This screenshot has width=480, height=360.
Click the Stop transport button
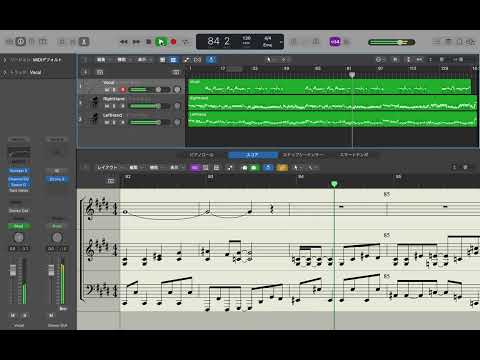[149, 42]
